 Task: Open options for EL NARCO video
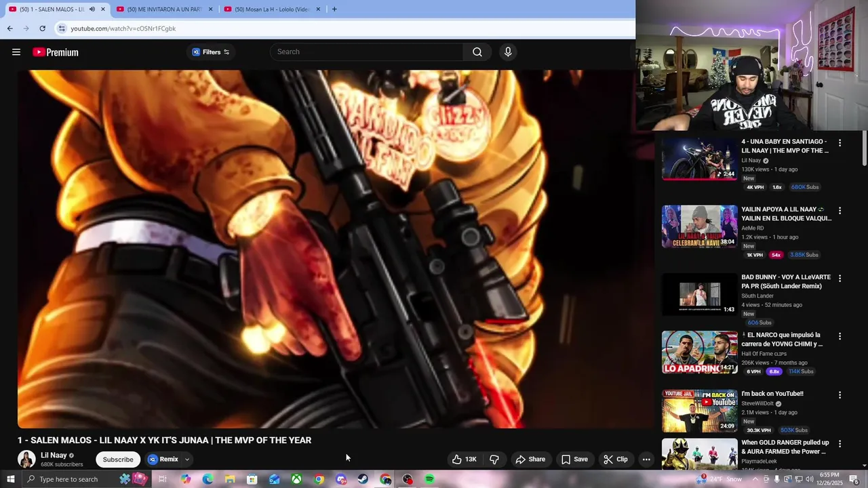(840, 336)
